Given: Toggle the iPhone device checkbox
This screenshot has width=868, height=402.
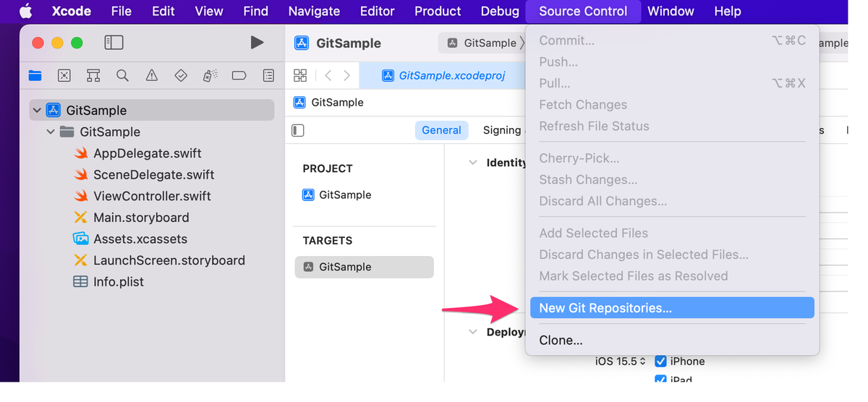Looking at the screenshot, I should click(x=660, y=361).
